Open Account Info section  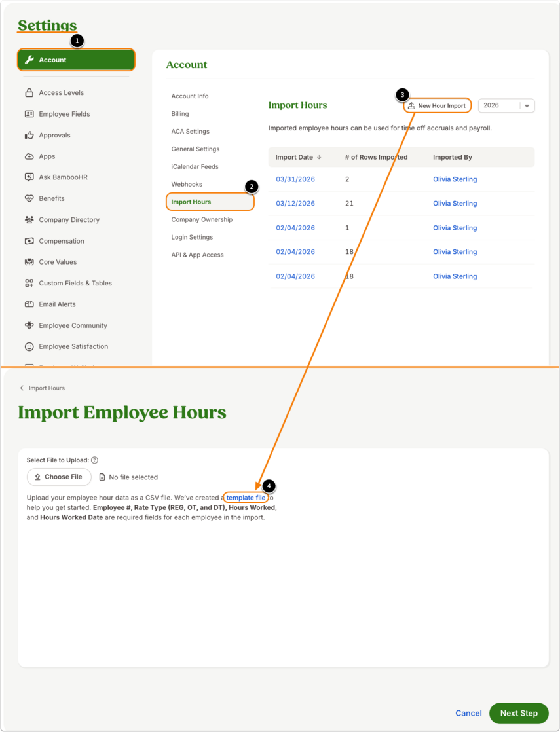click(190, 96)
